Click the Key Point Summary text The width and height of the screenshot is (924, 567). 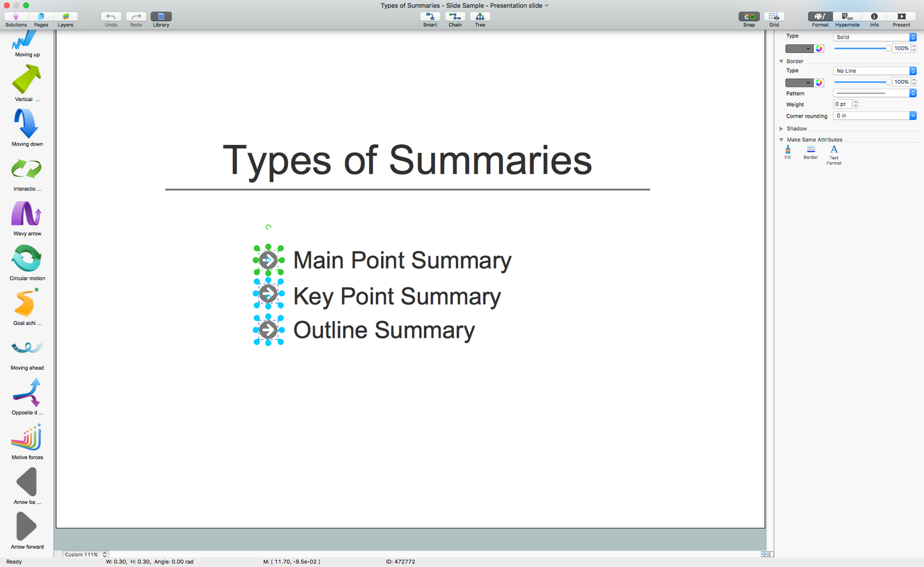tap(397, 296)
